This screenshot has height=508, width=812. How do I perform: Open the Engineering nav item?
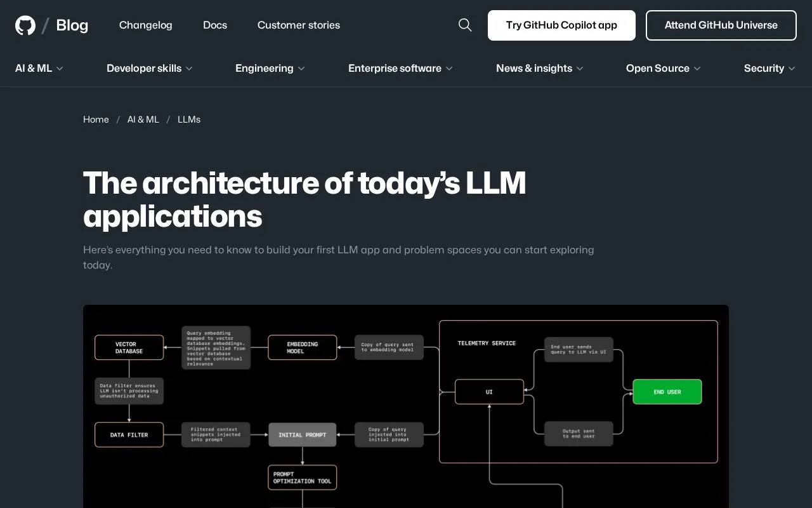click(265, 68)
